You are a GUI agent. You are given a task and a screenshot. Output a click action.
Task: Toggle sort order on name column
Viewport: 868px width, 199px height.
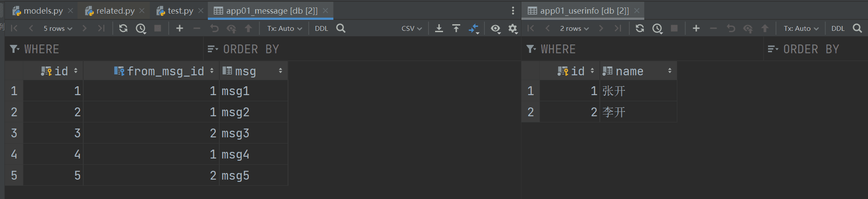[669, 71]
